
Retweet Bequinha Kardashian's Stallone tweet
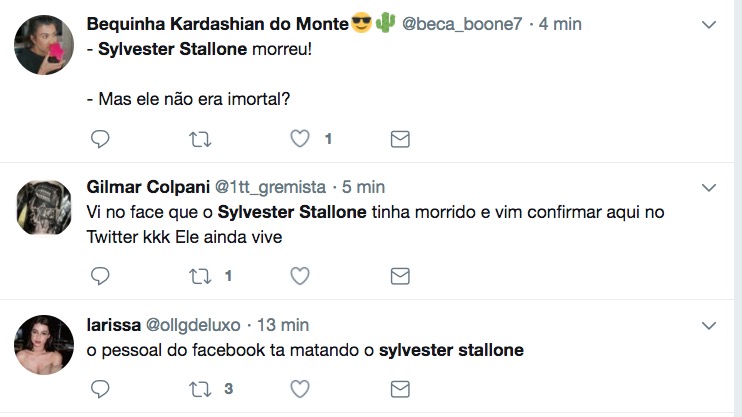point(200,139)
